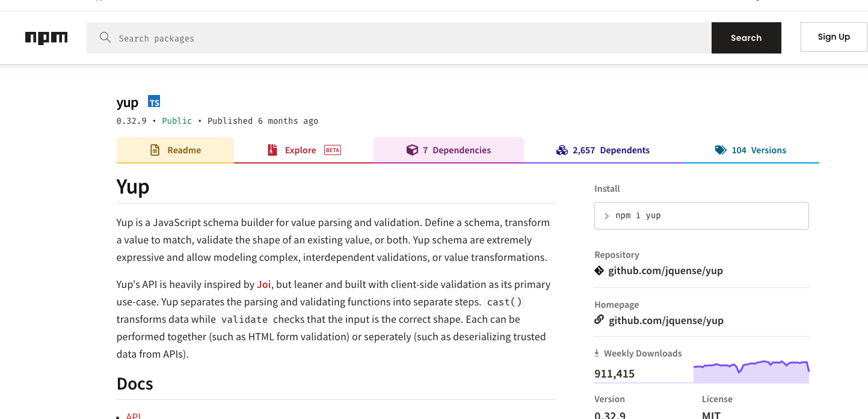The height and width of the screenshot is (419, 868).
Task: Open the Homepage github.com/jquense/yup link
Action: (x=666, y=320)
